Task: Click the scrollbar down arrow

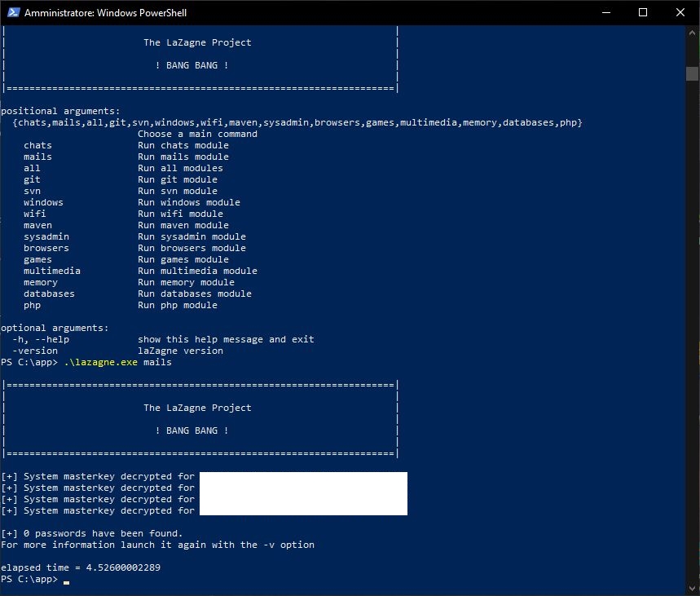Action: (692, 588)
